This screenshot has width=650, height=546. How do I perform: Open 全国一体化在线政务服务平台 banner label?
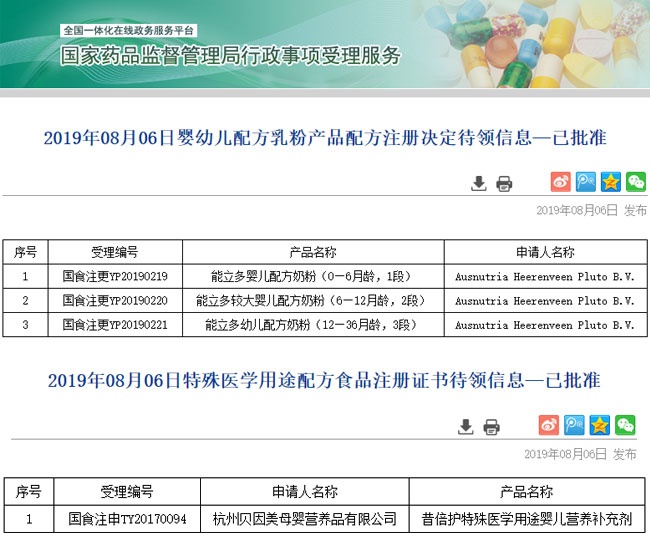coord(129,30)
